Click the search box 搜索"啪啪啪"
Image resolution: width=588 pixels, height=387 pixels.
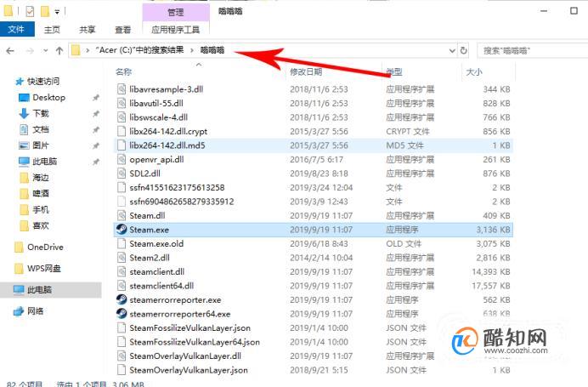tap(533, 51)
